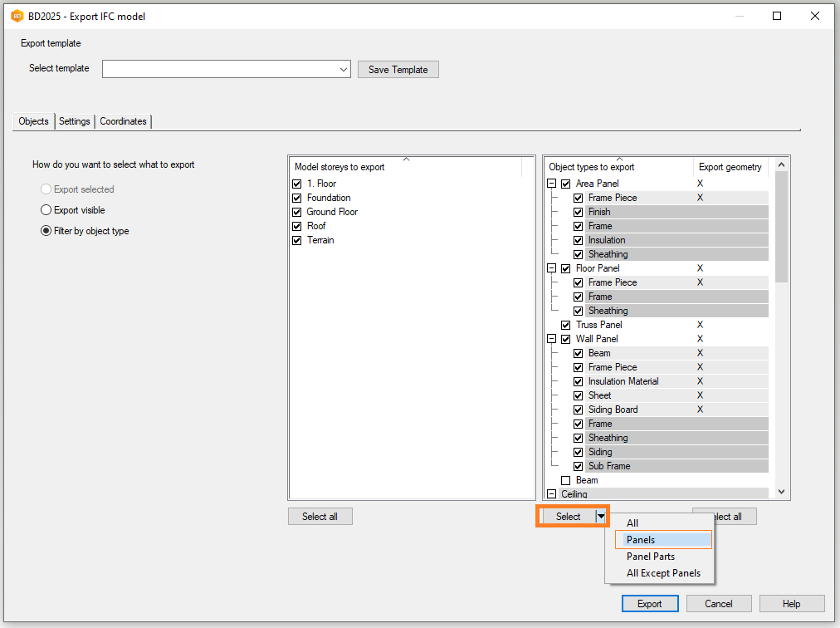Click the Export geometry column header

(x=730, y=167)
